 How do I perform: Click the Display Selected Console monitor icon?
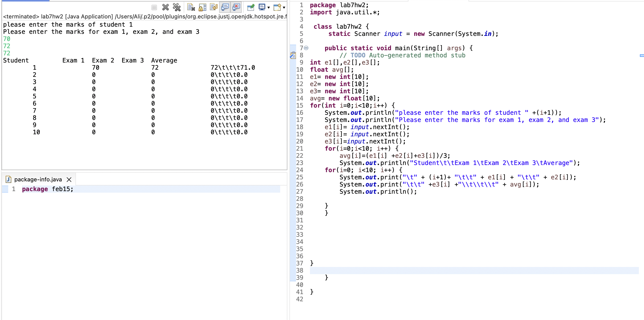[x=262, y=7]
